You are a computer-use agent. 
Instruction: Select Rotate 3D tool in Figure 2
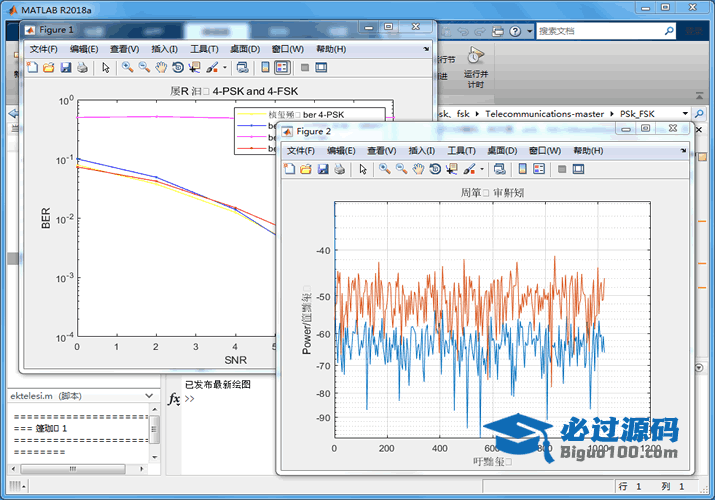435,169
